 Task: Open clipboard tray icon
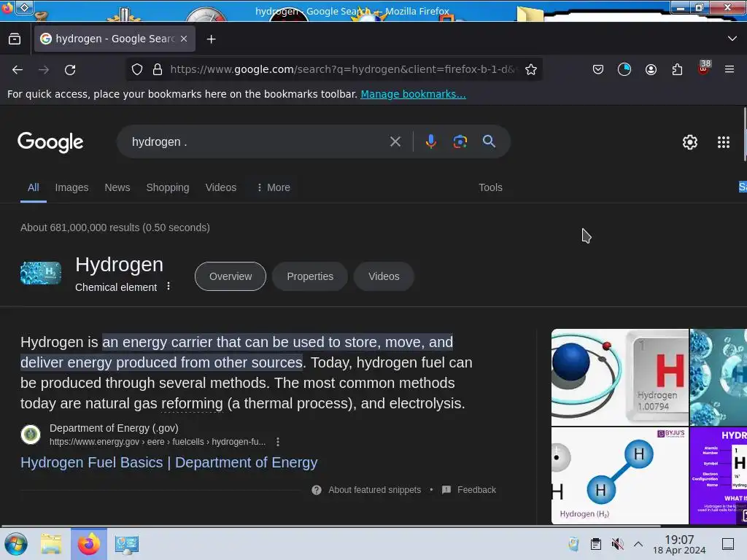click(595, 544)
